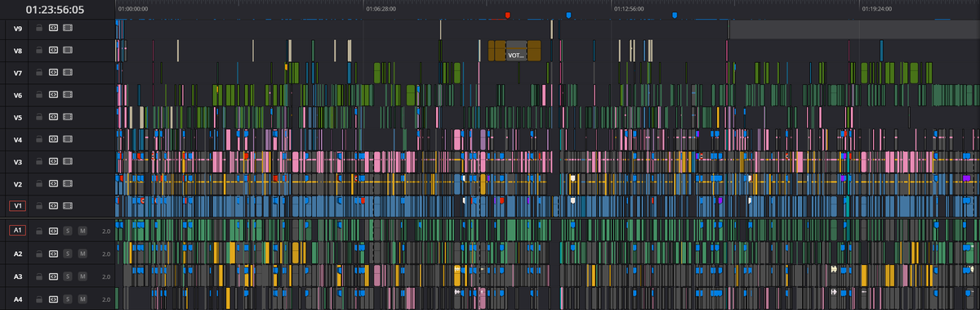Viewport: 980px width, 310px height.
Task: Solo audio track A1
Action: click(x=68, y=231)
